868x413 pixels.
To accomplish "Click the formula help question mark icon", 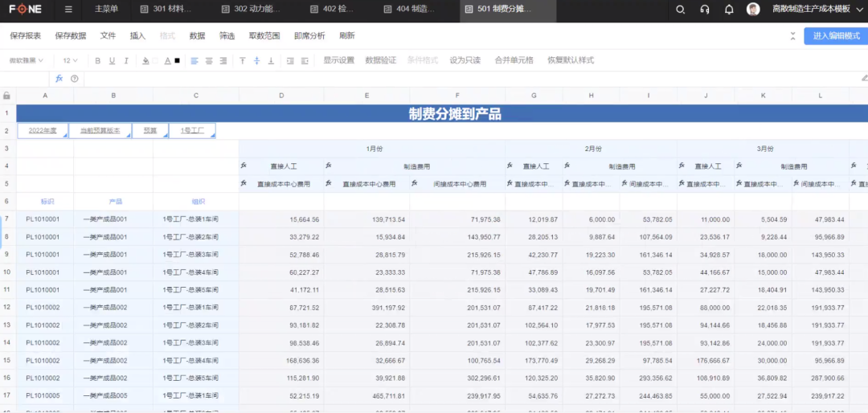I will coord(75,79).
